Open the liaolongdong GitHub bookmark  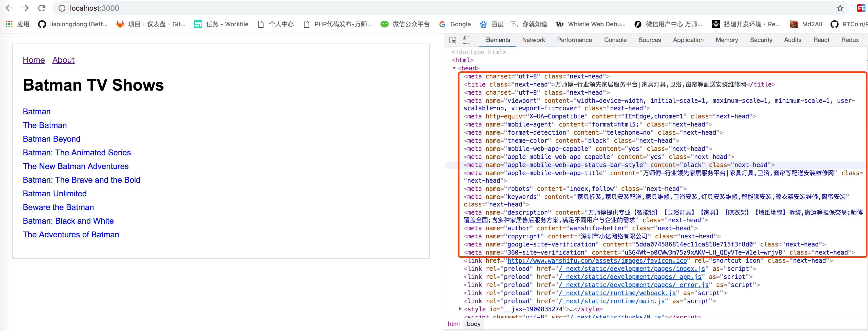[x=73, y=24]
